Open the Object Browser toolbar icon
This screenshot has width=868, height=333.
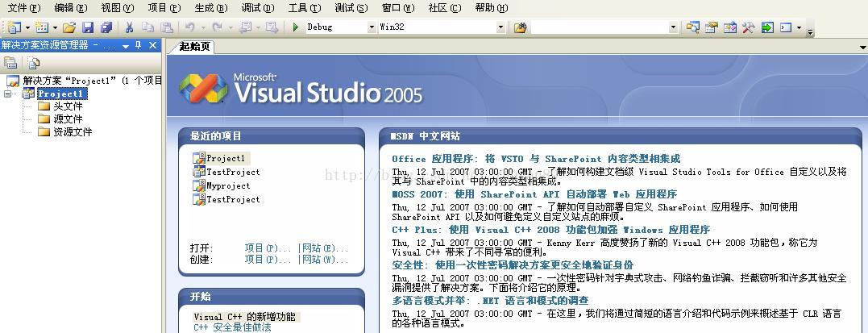[x=730, y=27]
